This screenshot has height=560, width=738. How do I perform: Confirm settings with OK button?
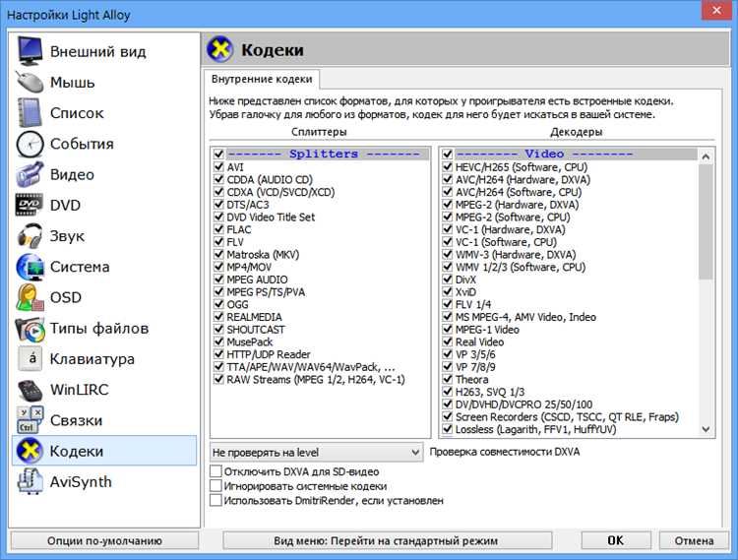pyautogui.click(x=616, y=540)
